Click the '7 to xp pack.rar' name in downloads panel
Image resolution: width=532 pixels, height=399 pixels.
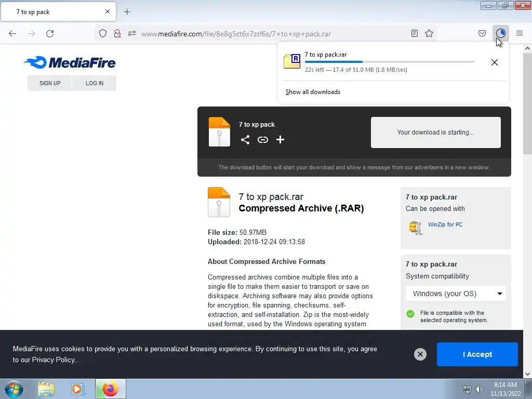tap(326, 55)
